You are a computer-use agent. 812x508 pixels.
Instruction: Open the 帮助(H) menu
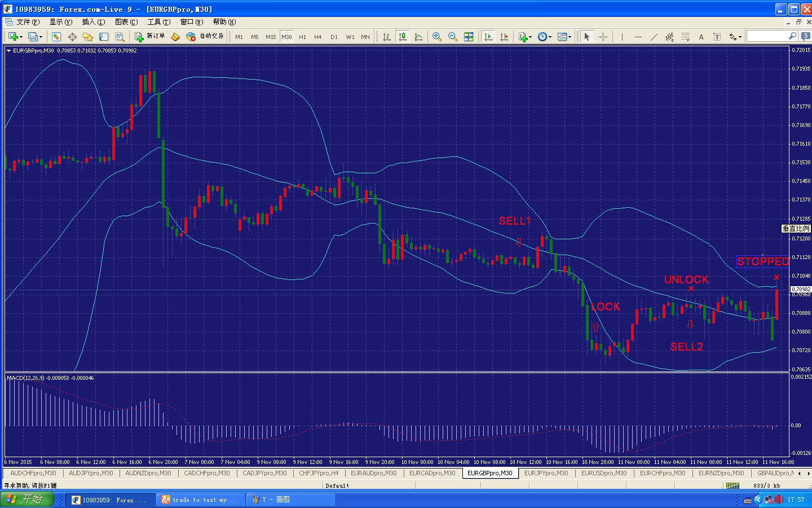224,22
